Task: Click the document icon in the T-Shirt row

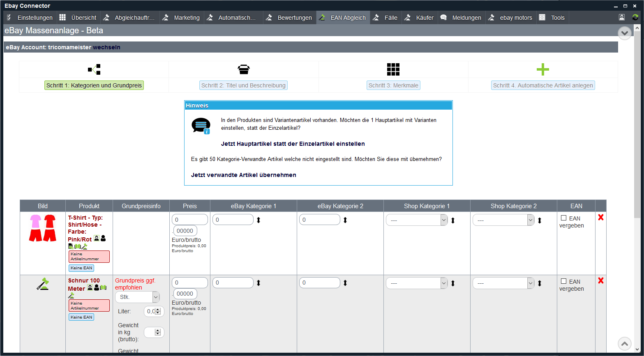Action: (71, 246)
